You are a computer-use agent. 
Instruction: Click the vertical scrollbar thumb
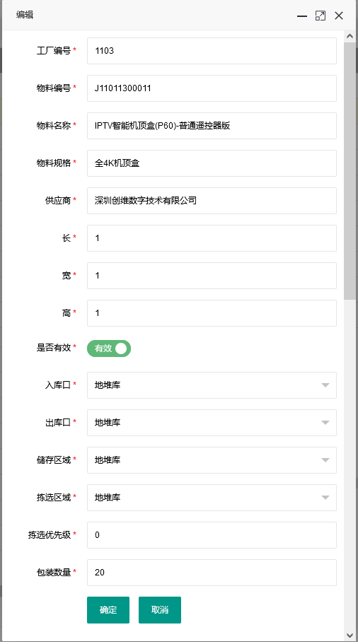tap(350, 170)
